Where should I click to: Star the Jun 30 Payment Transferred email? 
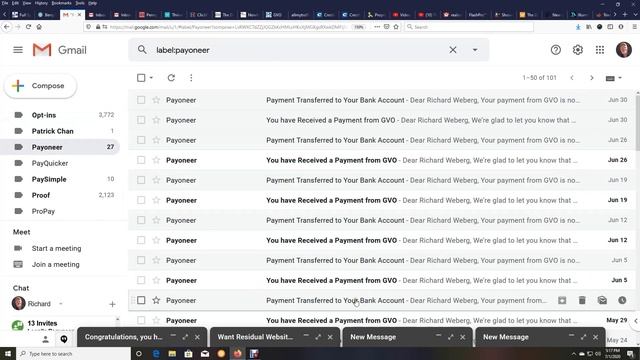click(x=156, y=100)
